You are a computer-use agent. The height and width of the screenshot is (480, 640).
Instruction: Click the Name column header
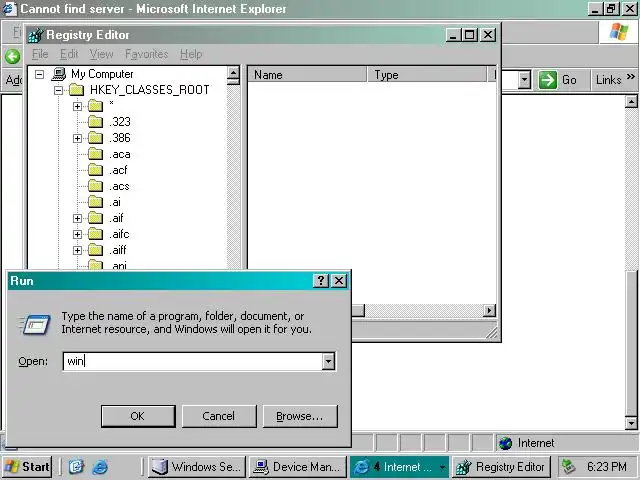coord(307,75)
